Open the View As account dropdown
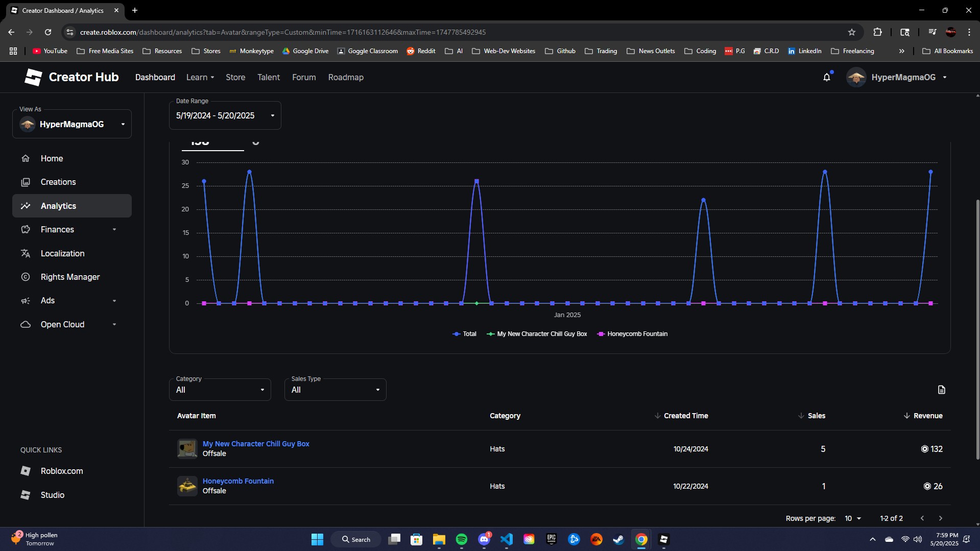Viewport: 980px width, 551px height. pos(72,124)
